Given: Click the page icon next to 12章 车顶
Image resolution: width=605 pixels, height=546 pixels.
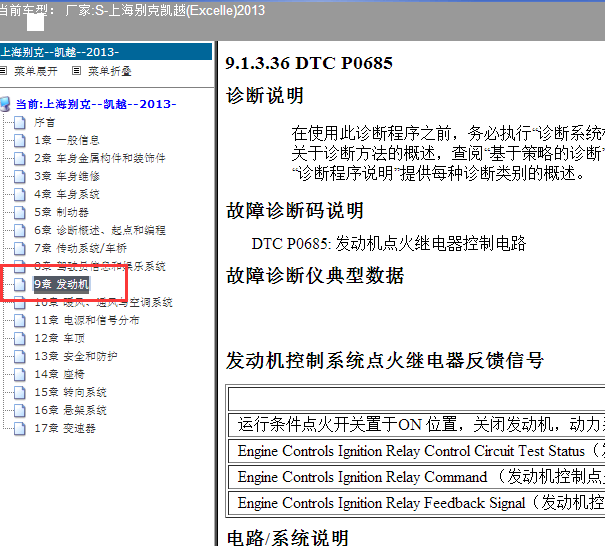Looking at the screenshot, I should pos(20,339).
